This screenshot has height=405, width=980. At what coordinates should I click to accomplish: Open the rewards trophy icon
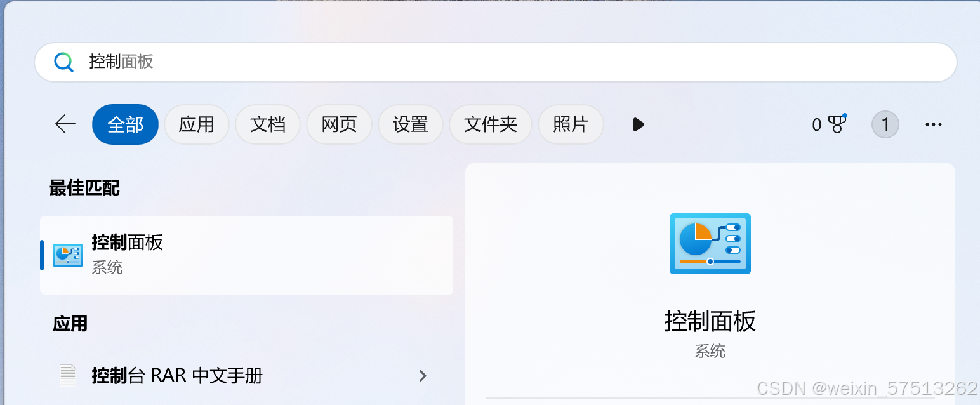click(838, 124)
